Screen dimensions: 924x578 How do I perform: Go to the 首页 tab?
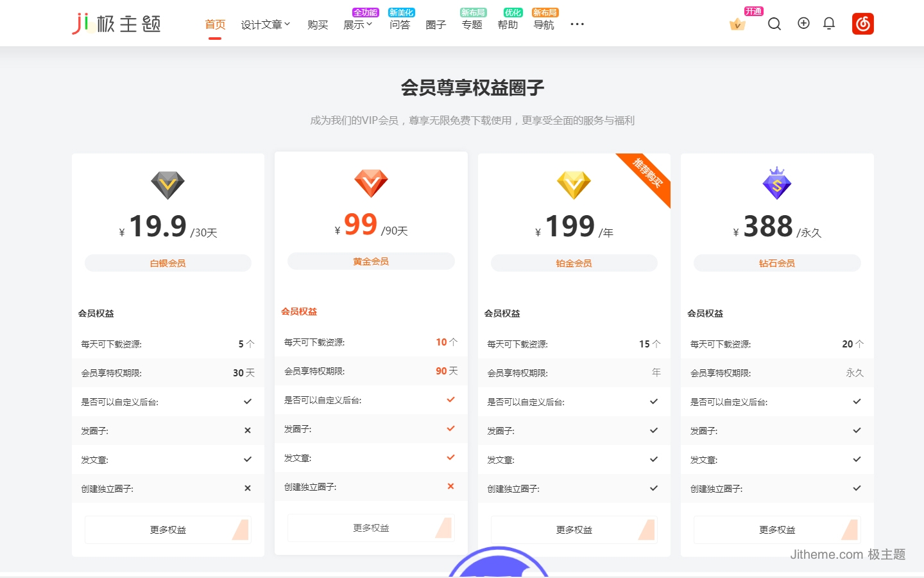click(x=215, y=24)
